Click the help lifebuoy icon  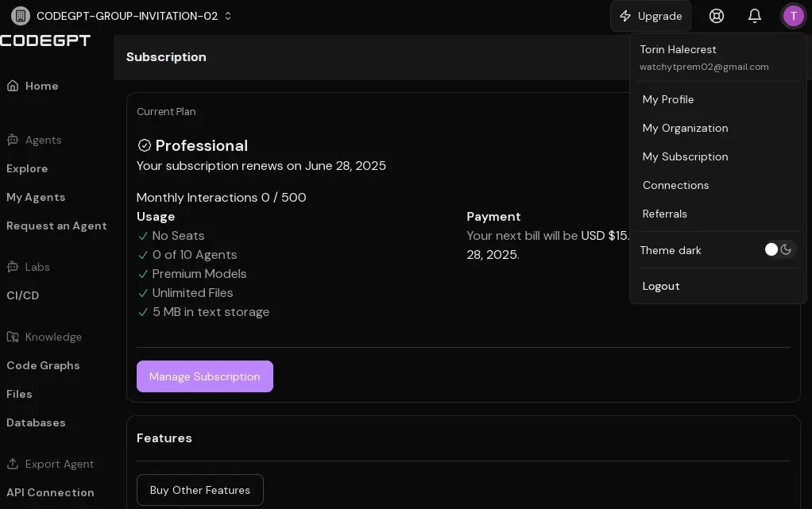716,16
